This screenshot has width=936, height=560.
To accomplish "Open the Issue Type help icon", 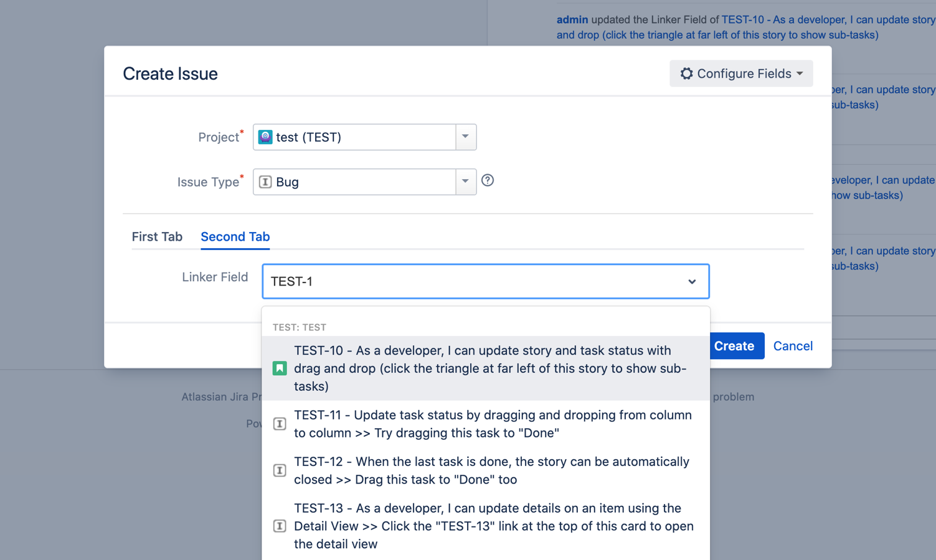I will [x=488, y=180].
